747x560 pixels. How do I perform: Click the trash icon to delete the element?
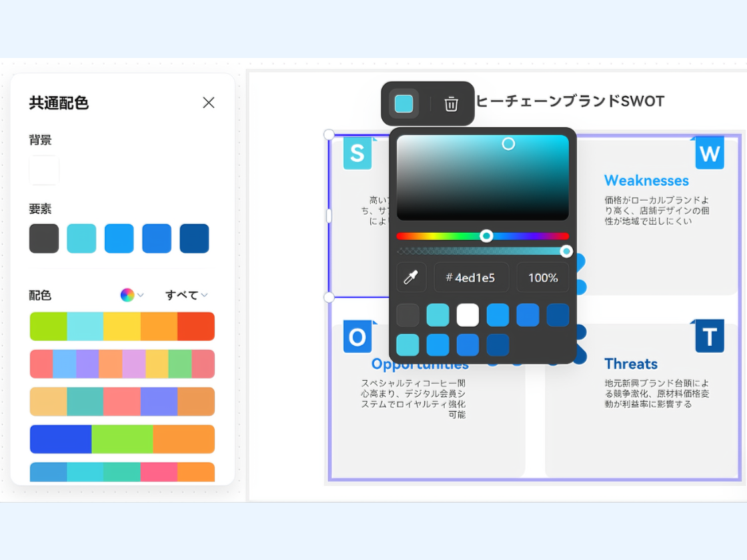[452, 103]
